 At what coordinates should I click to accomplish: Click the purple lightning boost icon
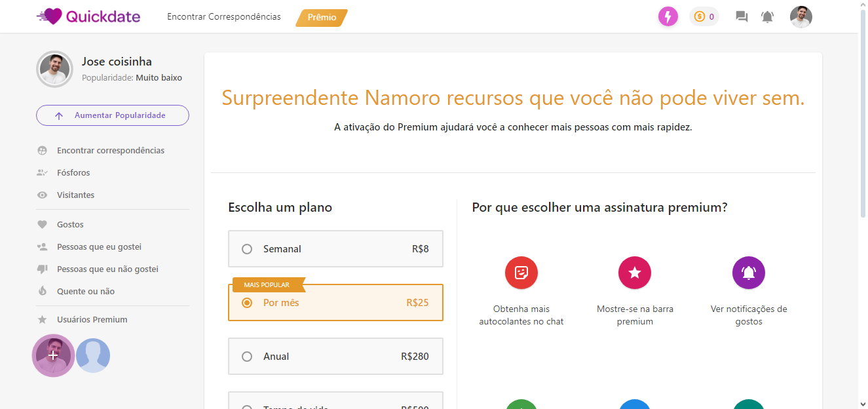pyautogui.click(x=668, y=16)
